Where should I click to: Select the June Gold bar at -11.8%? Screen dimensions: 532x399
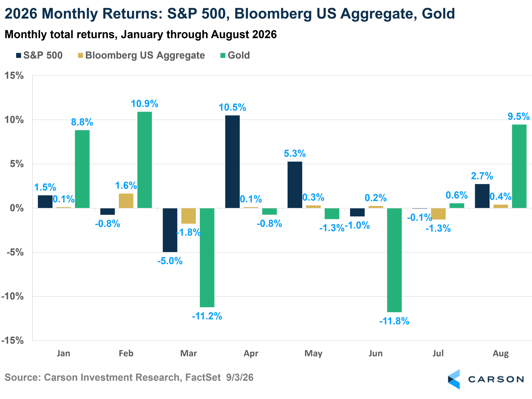(x=394, y=260)
